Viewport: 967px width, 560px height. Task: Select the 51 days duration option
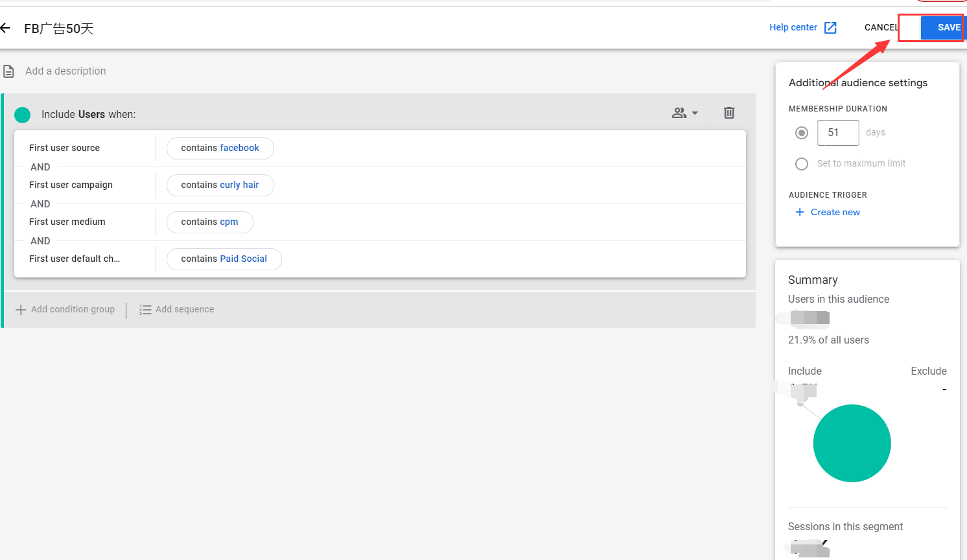click(x=838, y=132)
